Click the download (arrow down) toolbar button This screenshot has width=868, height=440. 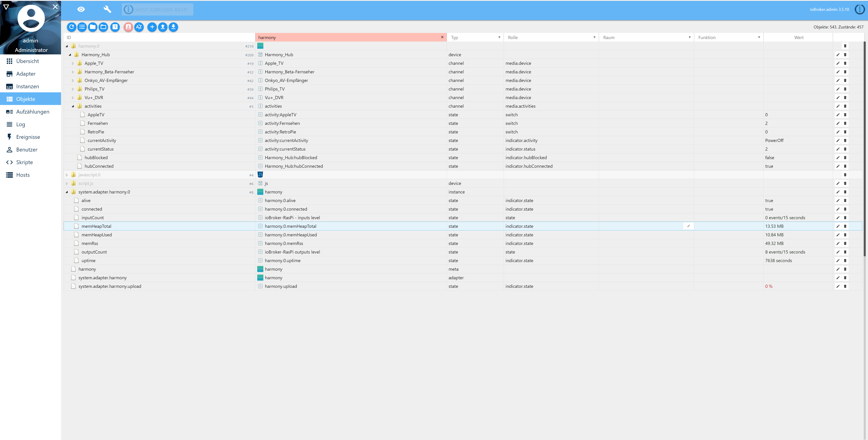(x=173, y=27)
